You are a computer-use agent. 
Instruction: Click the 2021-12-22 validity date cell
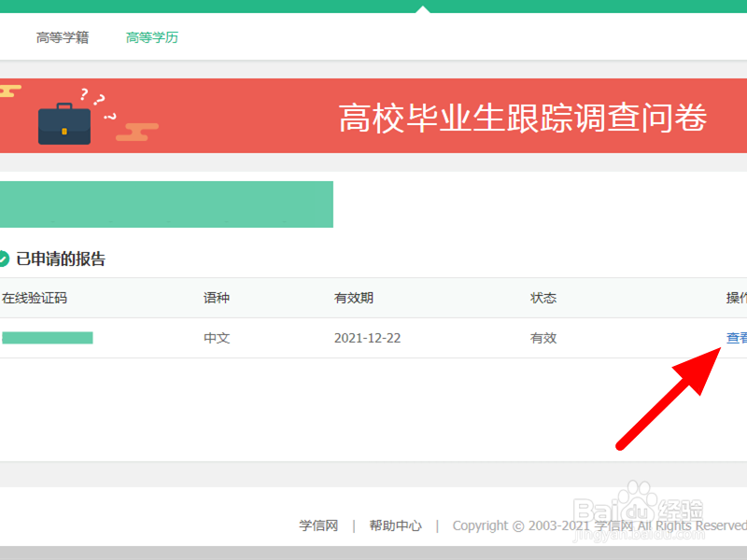tap(367, 338)
